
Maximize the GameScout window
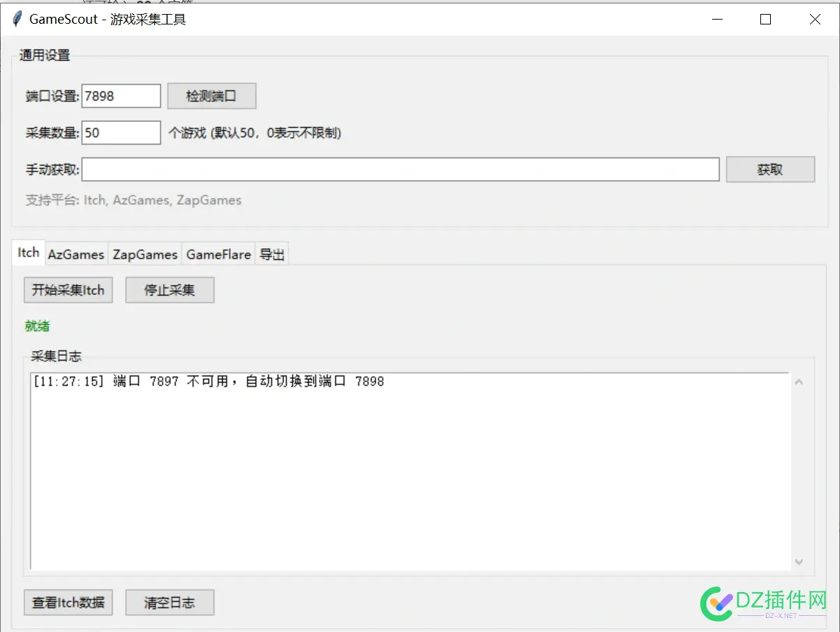765,20
